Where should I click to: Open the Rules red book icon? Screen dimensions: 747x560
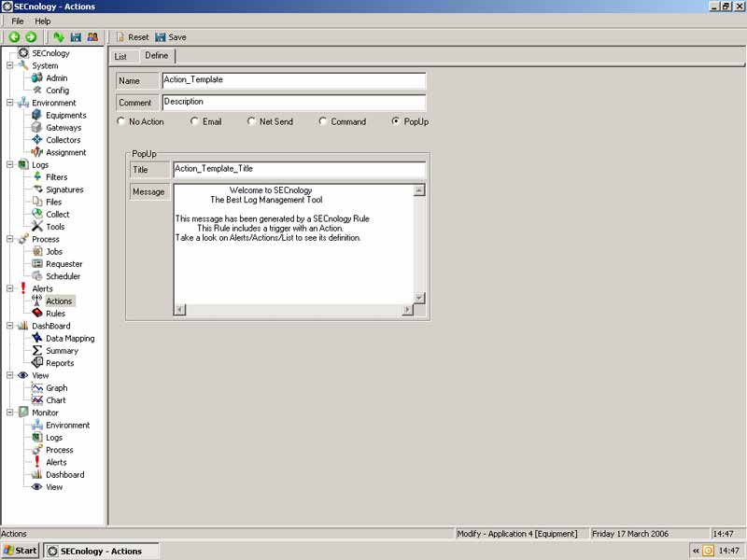coord(36,313)
